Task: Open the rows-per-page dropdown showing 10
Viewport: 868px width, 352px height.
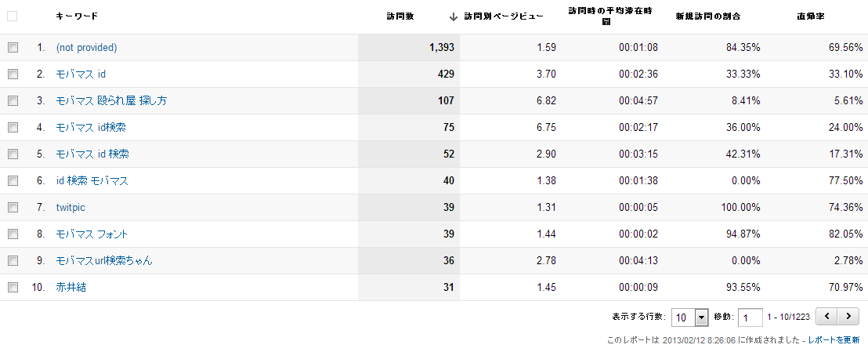Action: 689,318
